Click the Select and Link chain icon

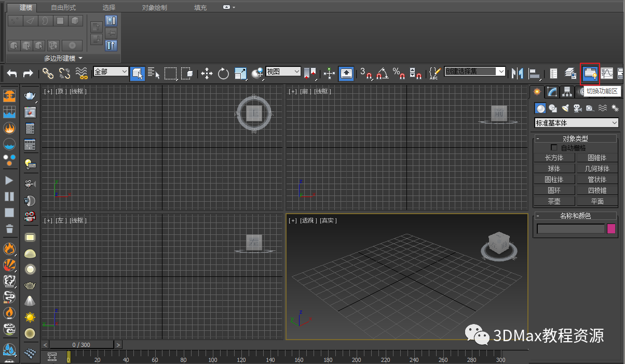pos(48,74)
